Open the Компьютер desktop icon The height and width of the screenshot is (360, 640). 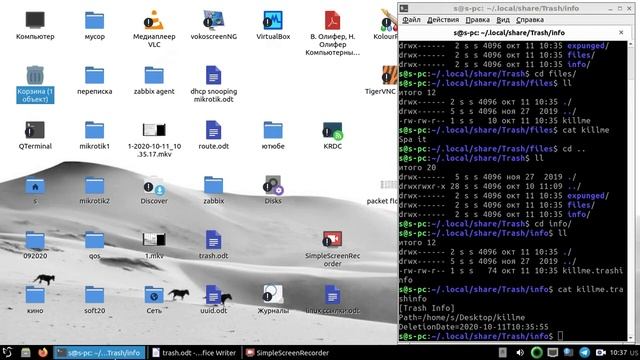[35, 25]
